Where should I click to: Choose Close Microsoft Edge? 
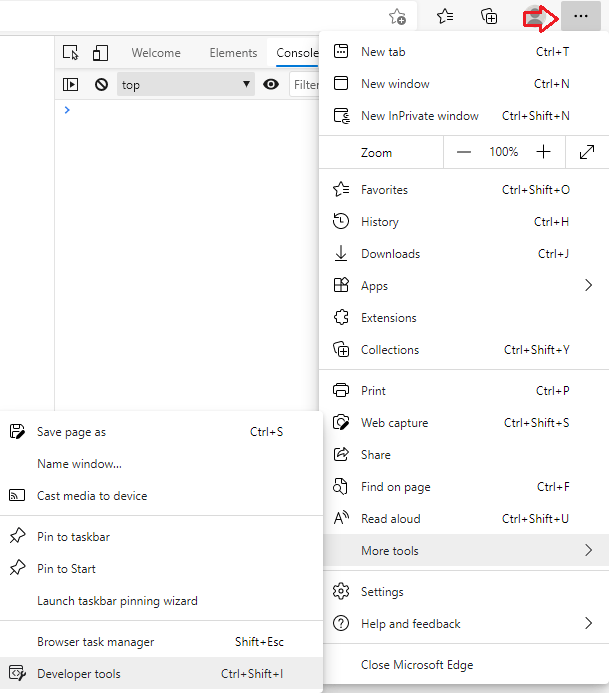[x=464, y=665]
